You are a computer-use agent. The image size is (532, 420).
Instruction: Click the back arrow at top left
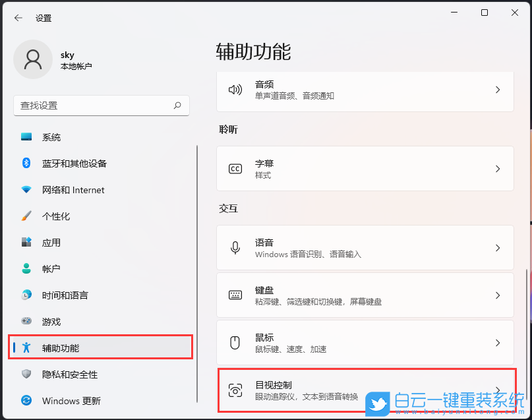pos(18,18)
